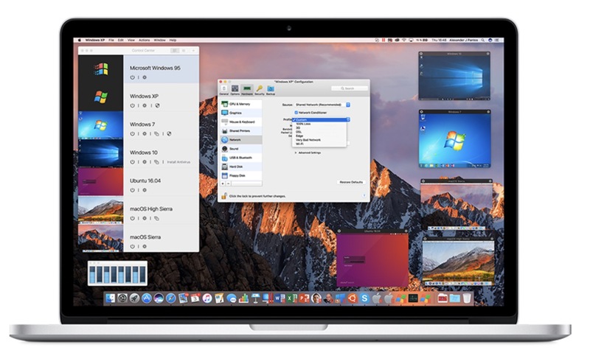Choose Custom profile option

pos(319,119)
